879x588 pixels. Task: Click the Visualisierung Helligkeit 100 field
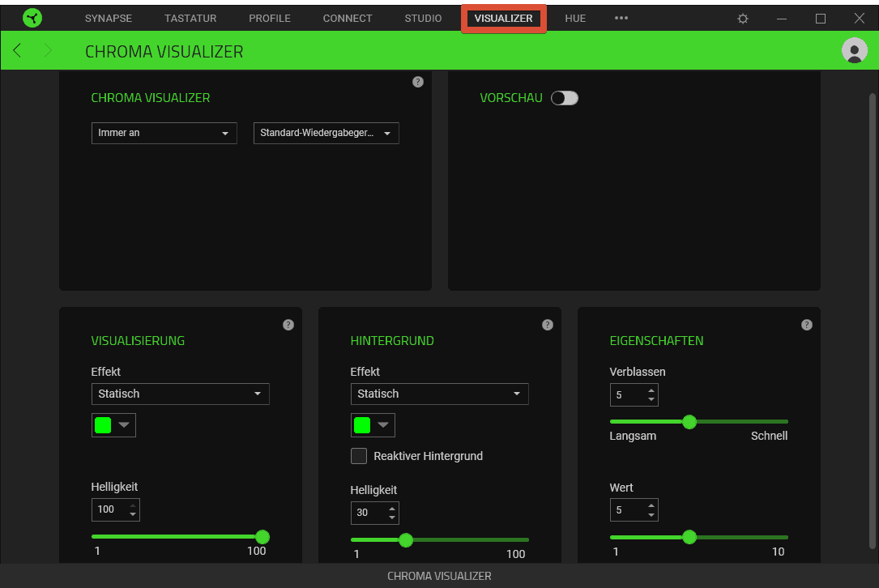tap(116, 510)
